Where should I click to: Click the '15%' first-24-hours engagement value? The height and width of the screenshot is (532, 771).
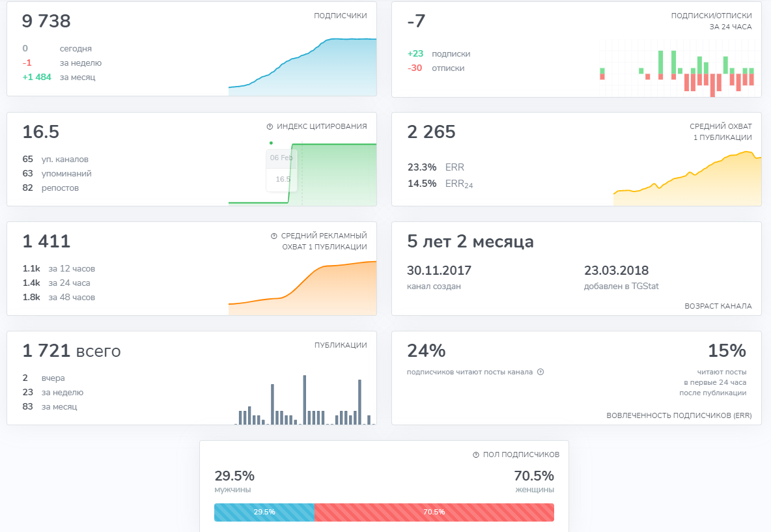727,351
